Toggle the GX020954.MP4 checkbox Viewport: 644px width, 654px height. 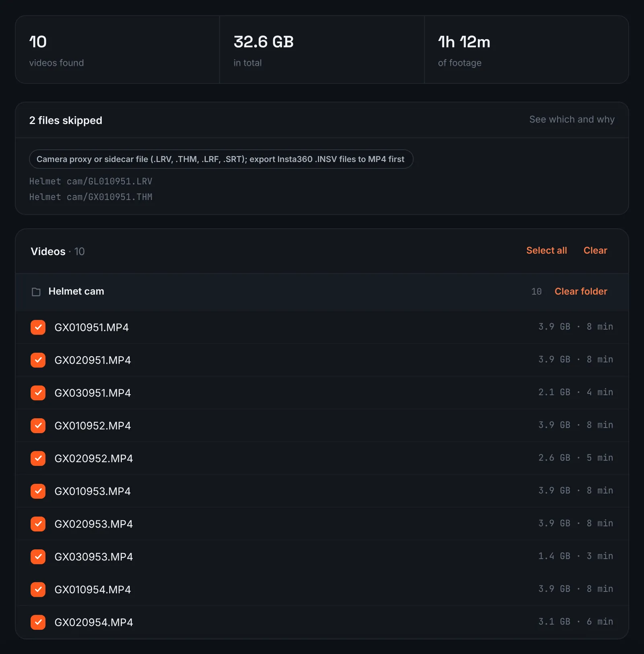pos(38,622)
